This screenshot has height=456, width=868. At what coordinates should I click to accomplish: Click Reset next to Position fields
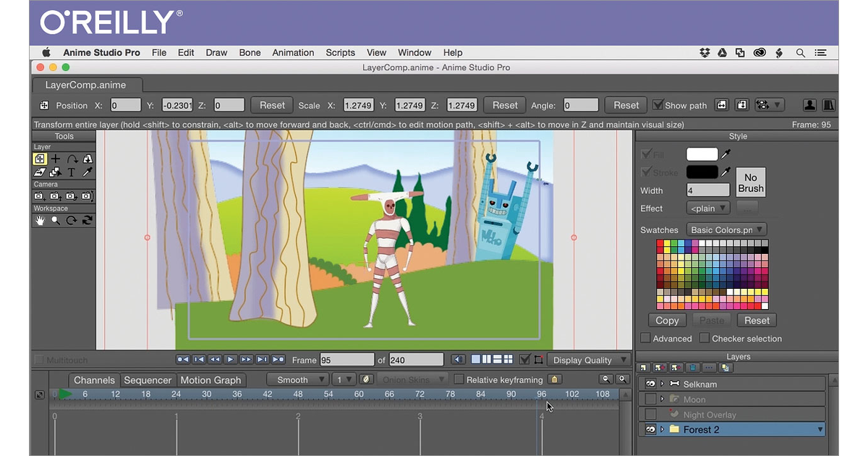point(272,105)
